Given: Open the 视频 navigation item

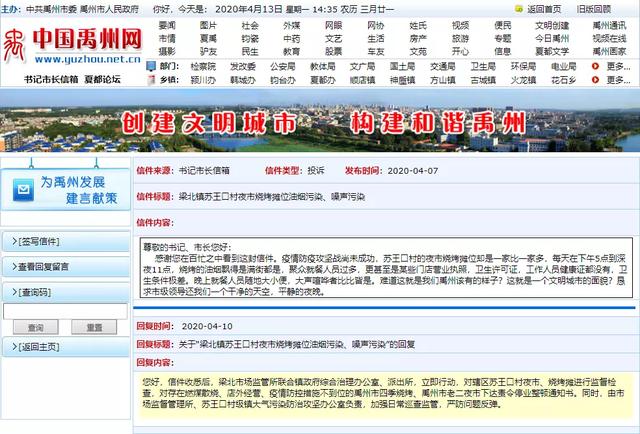Looking at the screenshot, I should (460, 25).
